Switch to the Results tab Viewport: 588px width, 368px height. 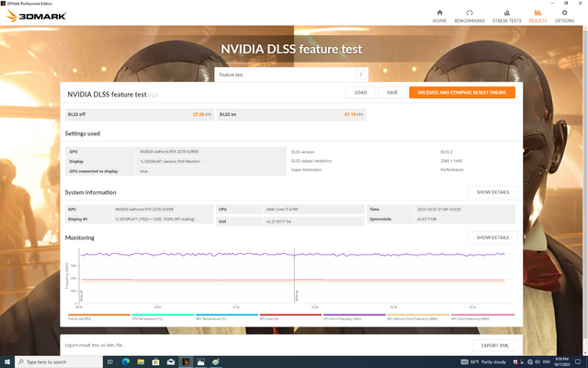pyautogui.click(x=538, y=13)
